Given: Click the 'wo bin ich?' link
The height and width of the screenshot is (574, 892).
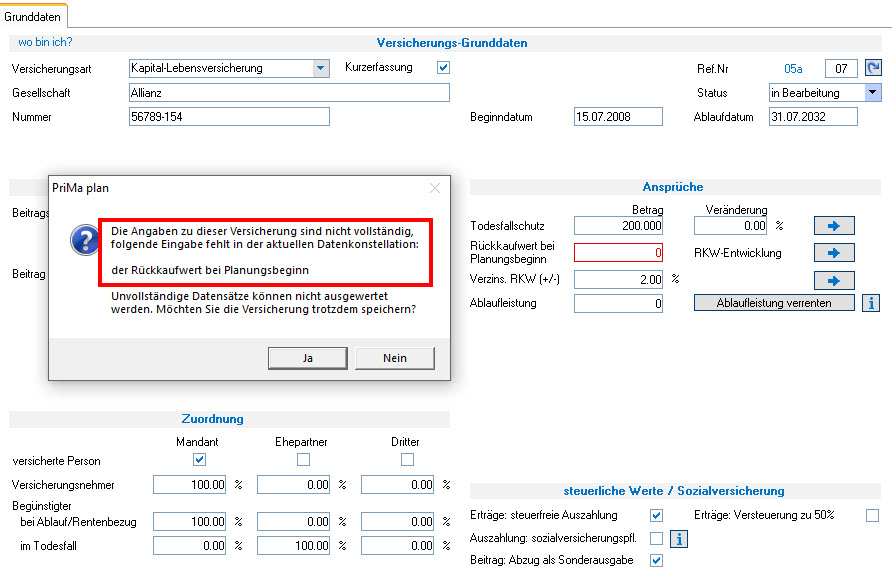Looking at the screenshot, I should click(45, 43).
